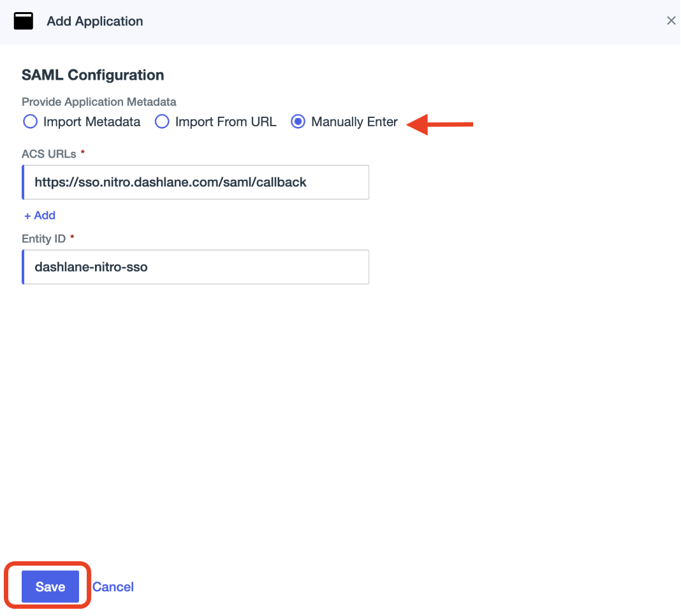Click the Add Application title text
Image resolution: width=681 pixels, height=616 pixels.
(94, 21)
